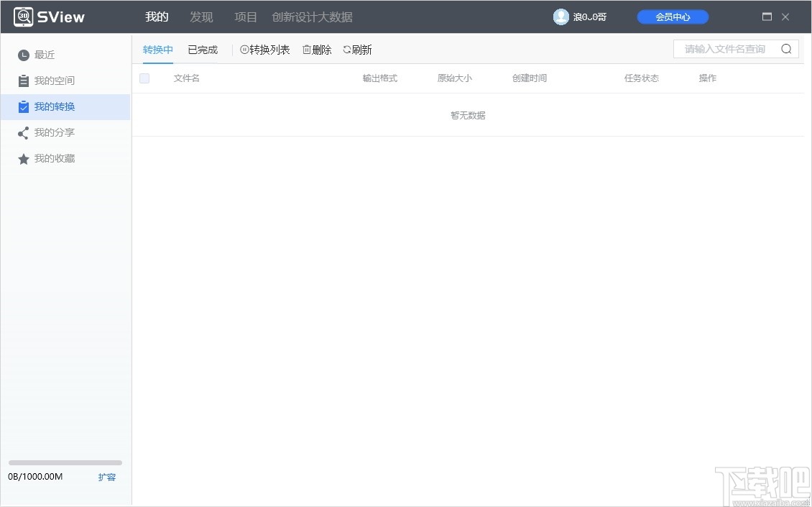Open the 项目 menu item
Screen dimensions: 812x507
(x=245, y=16)
